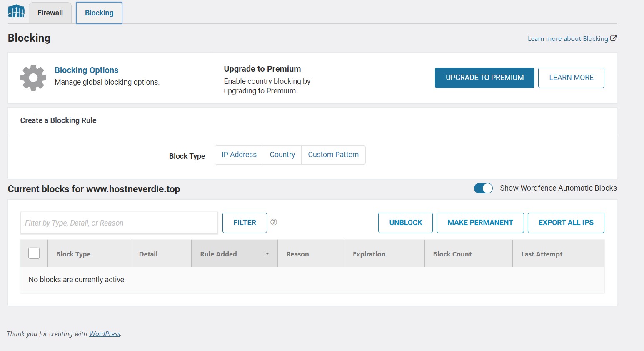Choose Country block type
Image resolution: width=644 pixels, height=351 pixels.
pyautogui.click(x=282, y=155)
